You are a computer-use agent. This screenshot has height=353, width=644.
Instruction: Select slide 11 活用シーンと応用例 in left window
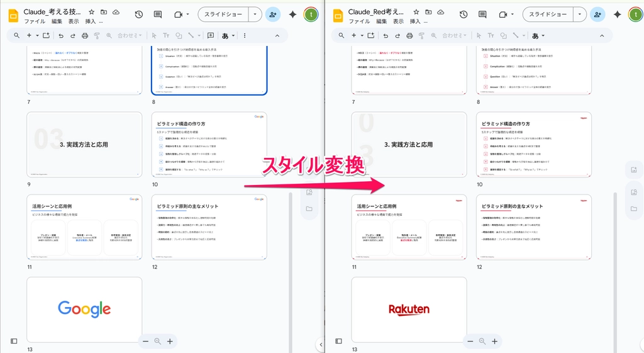84,227
